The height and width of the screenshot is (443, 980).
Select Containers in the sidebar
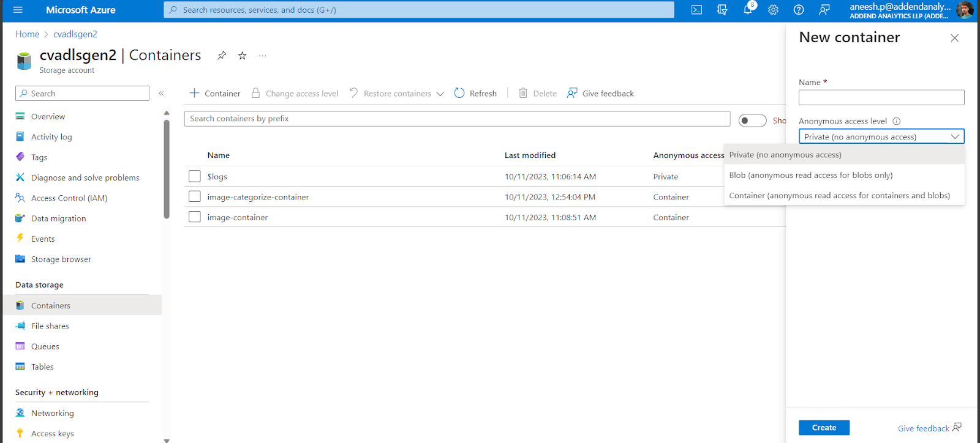(x=51, y=305)
